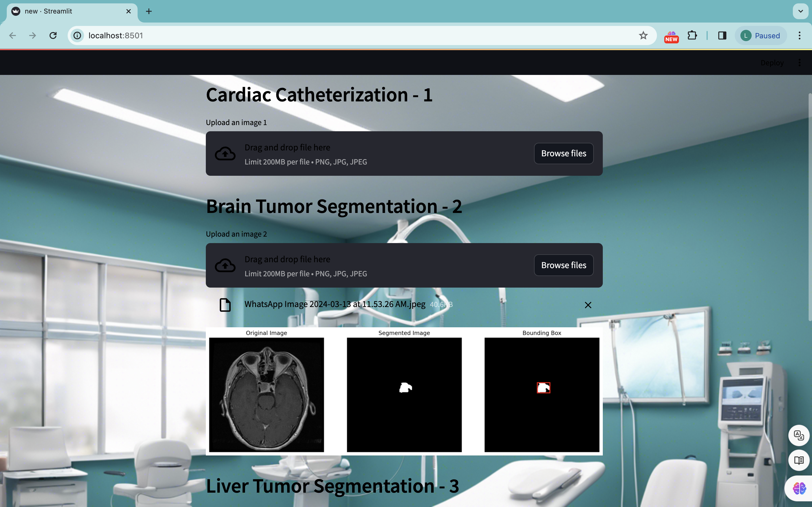
Task: Click the translate floating icon
Action: click(799, 435)
